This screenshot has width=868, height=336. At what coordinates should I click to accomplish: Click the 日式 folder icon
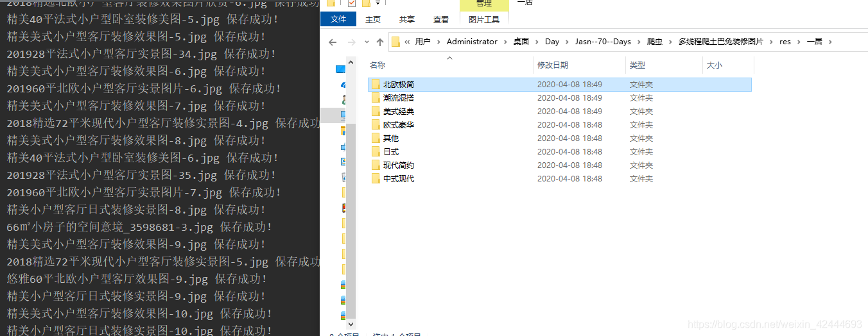[376, 151]
